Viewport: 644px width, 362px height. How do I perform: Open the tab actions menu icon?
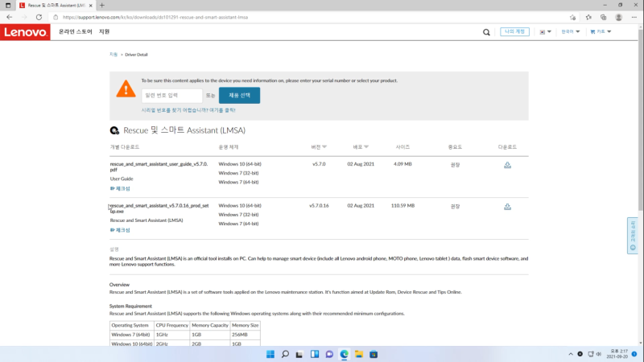(8, 6)
